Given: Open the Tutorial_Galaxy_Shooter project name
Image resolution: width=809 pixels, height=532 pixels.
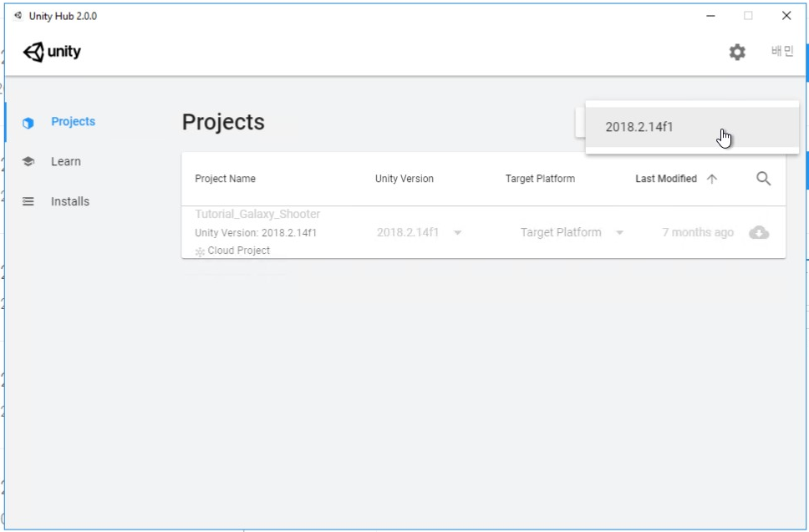Looking at the screenshot, I should [x=257, y=214].
